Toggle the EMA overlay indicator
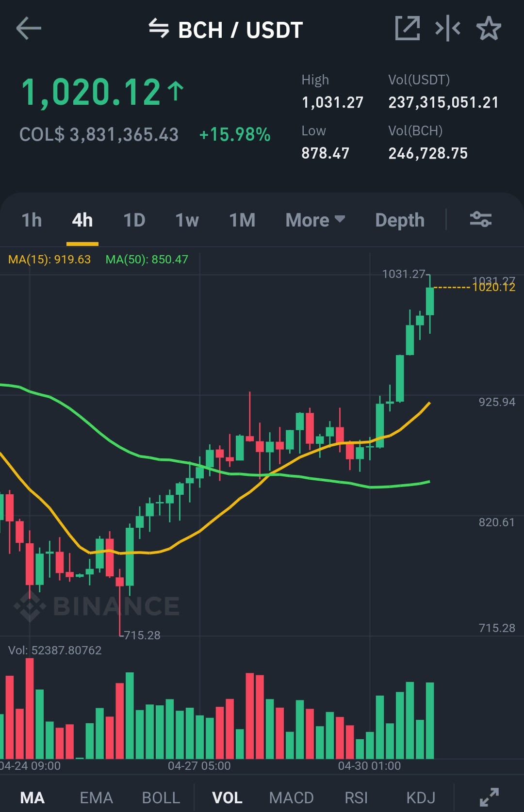 [x=96, y=797]
